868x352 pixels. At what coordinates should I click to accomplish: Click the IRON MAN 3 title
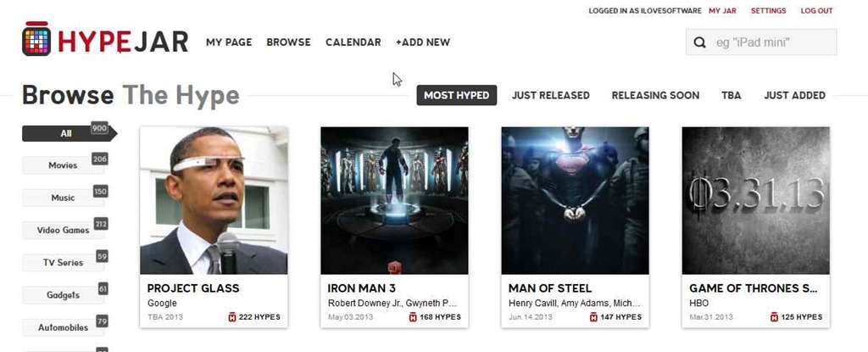[361, 288]
